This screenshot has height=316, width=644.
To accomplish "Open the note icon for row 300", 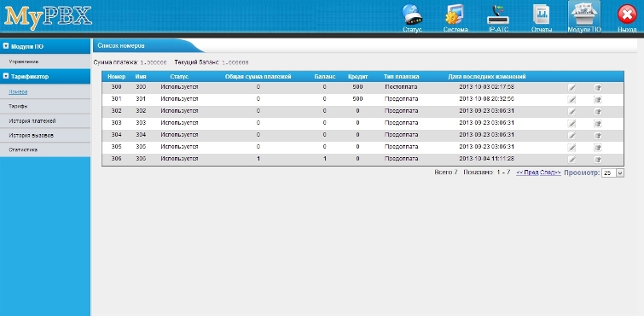I will point(598,88).
